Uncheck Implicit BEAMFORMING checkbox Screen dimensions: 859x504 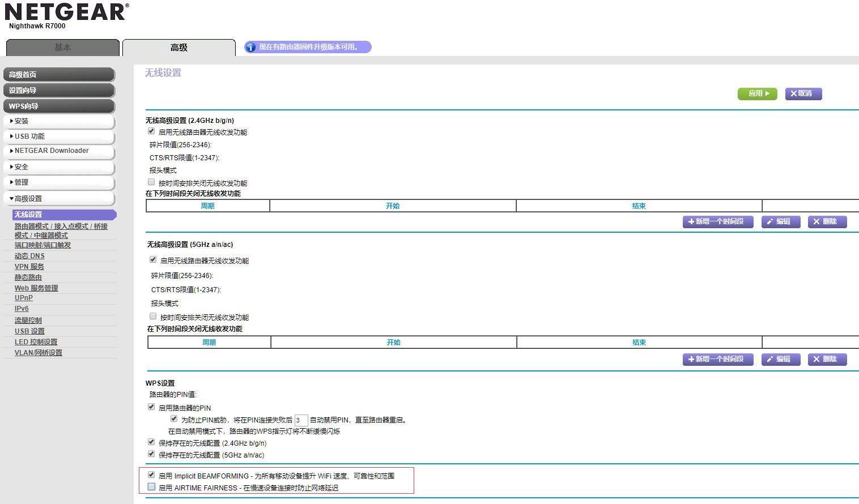[x=151, y=475]
